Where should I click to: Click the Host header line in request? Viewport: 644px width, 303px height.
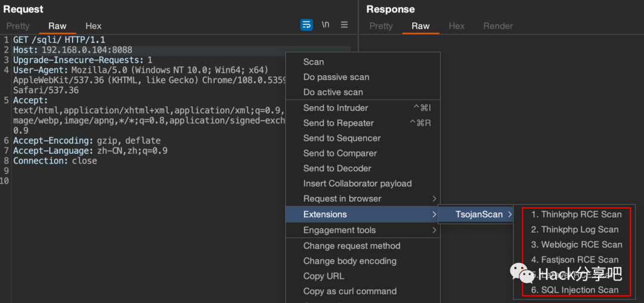[72, 50]
